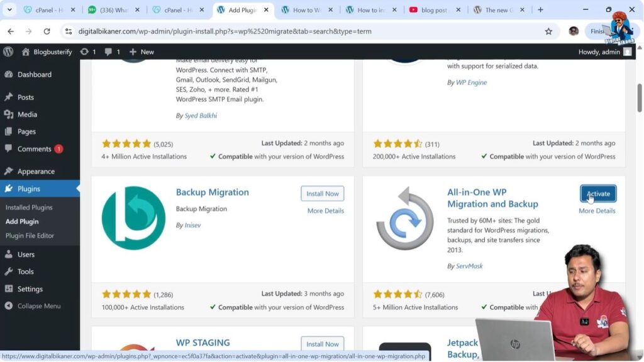The image size is (644, 362).
Task: Open comments bubble icon in admin bar
Action: 108,52
